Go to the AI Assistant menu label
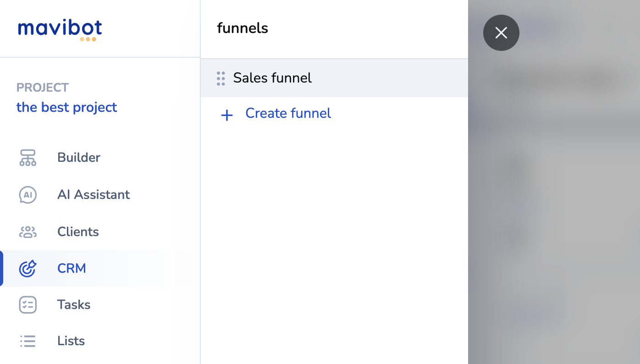Image resolution: width=640 pixels, height=364 pixels. coord(94,195)
